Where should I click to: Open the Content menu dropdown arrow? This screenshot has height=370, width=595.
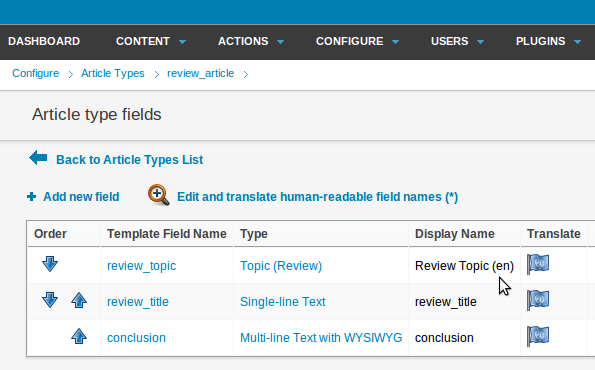(x=183, y=42)
